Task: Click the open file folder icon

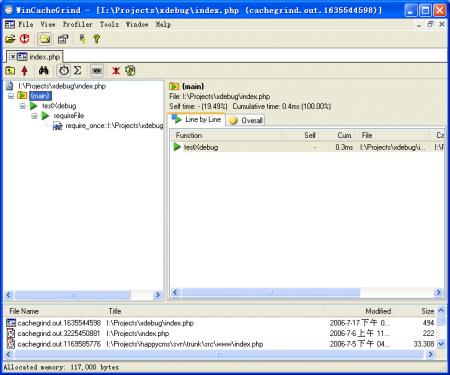Action: [x=10, y=39]
